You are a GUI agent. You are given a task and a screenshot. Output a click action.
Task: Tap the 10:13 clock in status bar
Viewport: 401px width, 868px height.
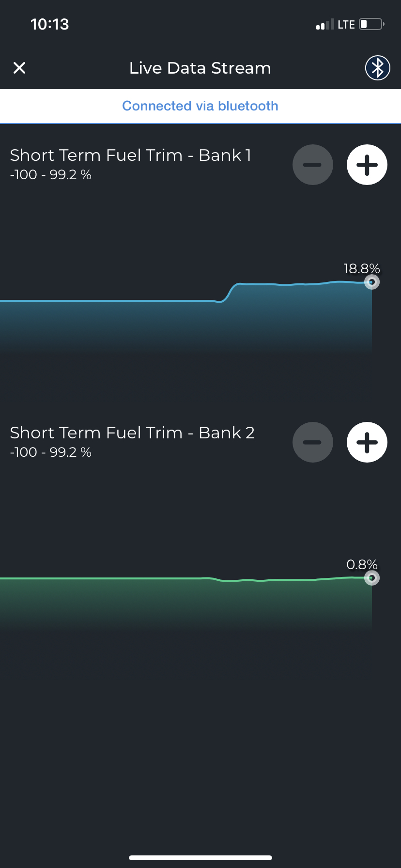pyautogui.click(x=49, y=24)
